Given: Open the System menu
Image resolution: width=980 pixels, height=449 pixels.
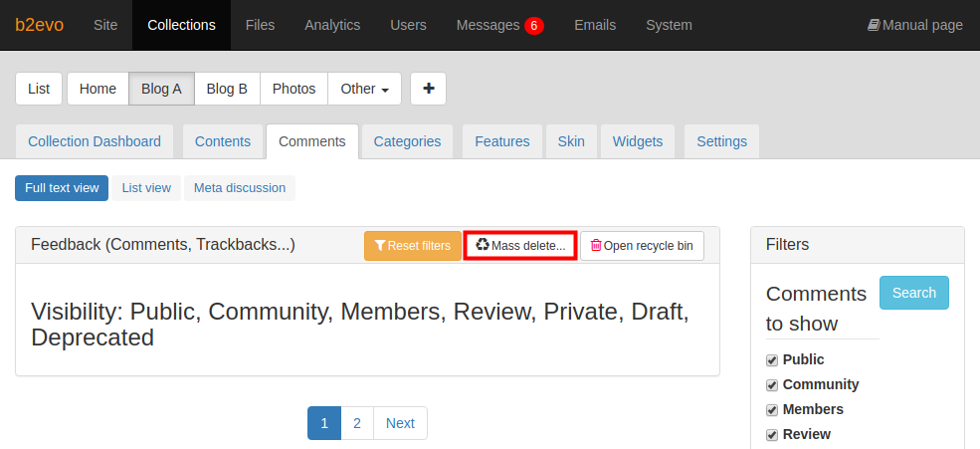Looking at the screenshot, I should tap(669, 25).
